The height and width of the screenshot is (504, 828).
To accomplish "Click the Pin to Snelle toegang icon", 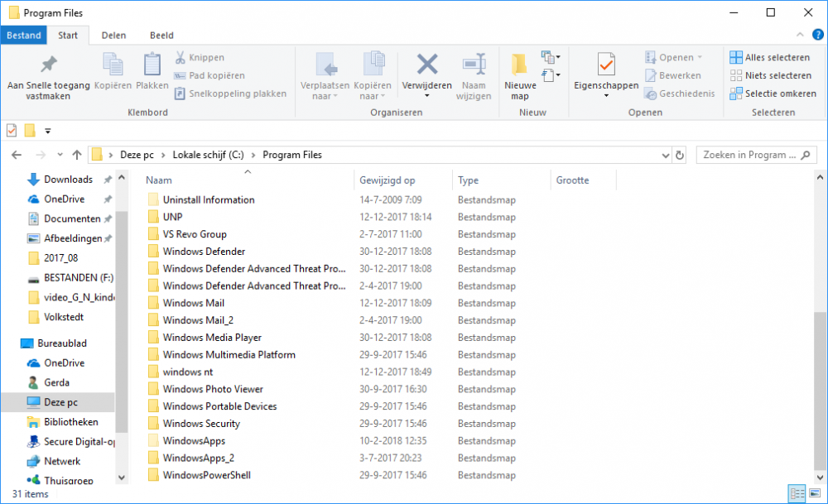I will (49, 65).
